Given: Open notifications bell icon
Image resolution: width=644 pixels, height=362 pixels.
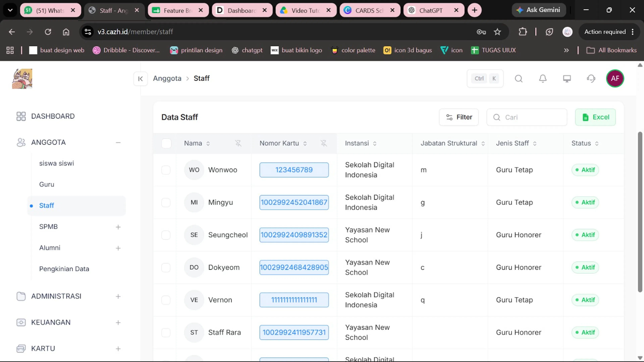Looking at the screenshot, I should [543, 79].
